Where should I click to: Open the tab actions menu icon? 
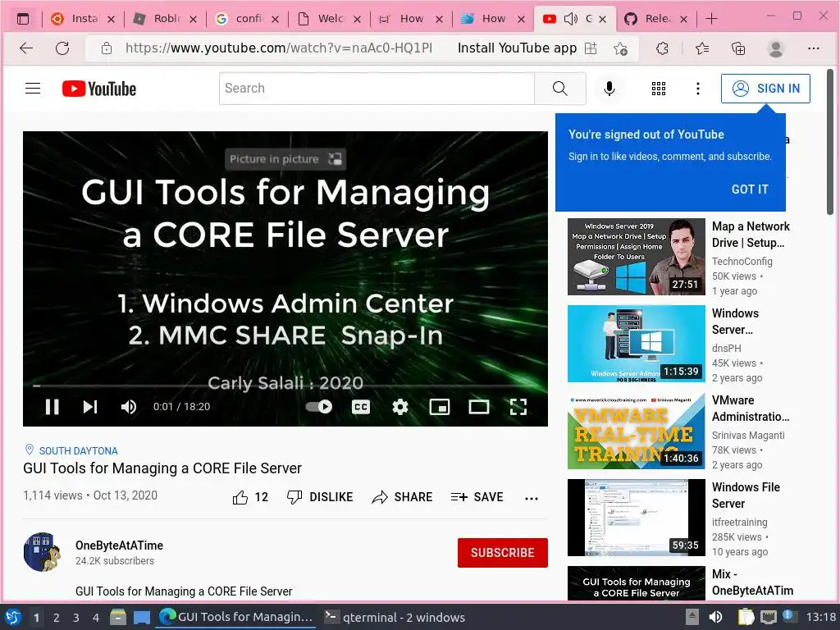[x=23, y=20]
